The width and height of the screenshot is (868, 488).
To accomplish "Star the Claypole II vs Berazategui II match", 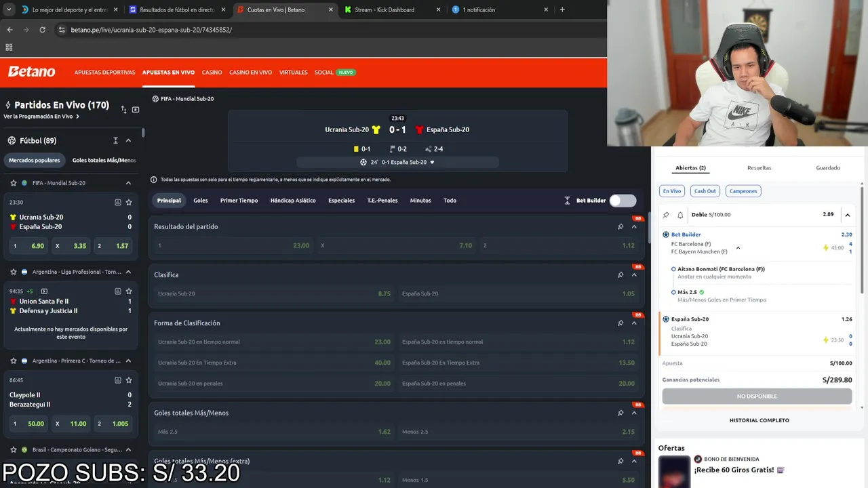I will click(129, 380).
